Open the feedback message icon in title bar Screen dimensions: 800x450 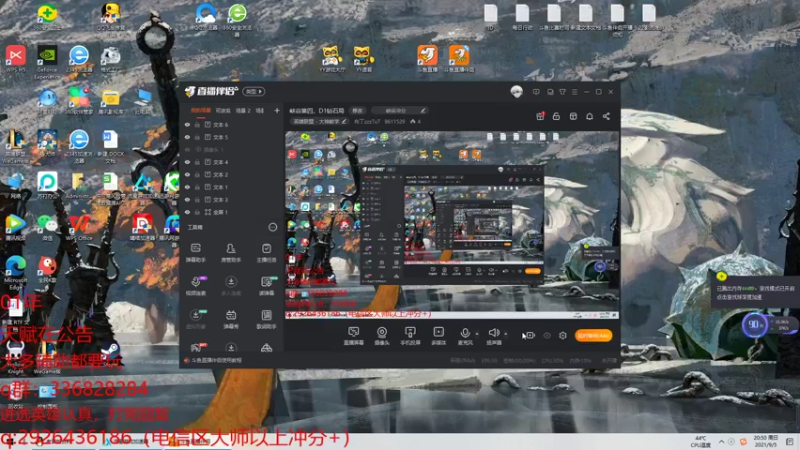(536, 92)
